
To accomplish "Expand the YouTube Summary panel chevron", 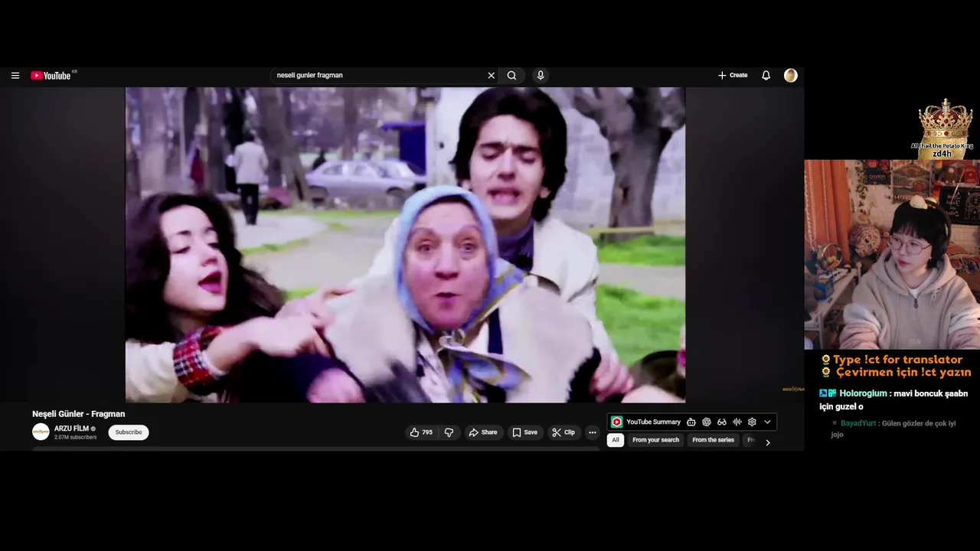I will coord(767,422).
